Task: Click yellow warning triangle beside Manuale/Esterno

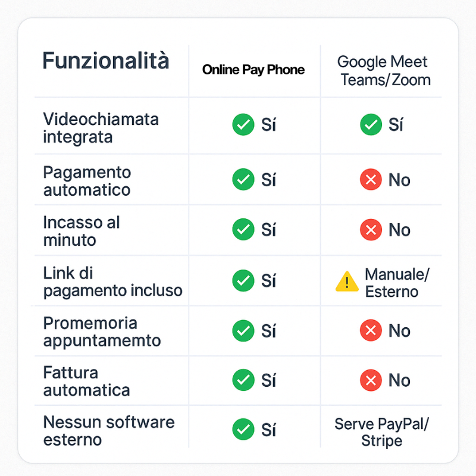Action: click(347, 281)
